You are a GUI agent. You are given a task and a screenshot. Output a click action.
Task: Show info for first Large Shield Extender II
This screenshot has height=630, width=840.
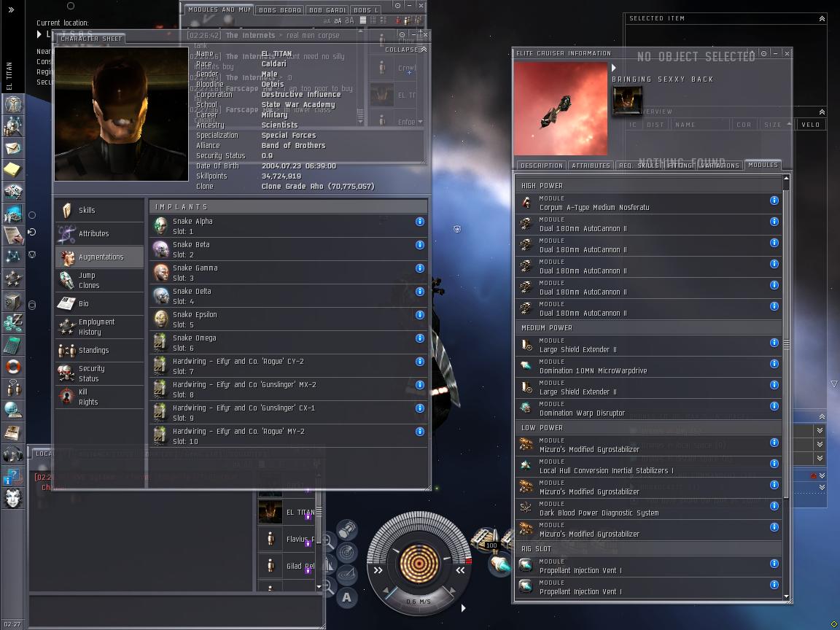[x=774, y=343]
